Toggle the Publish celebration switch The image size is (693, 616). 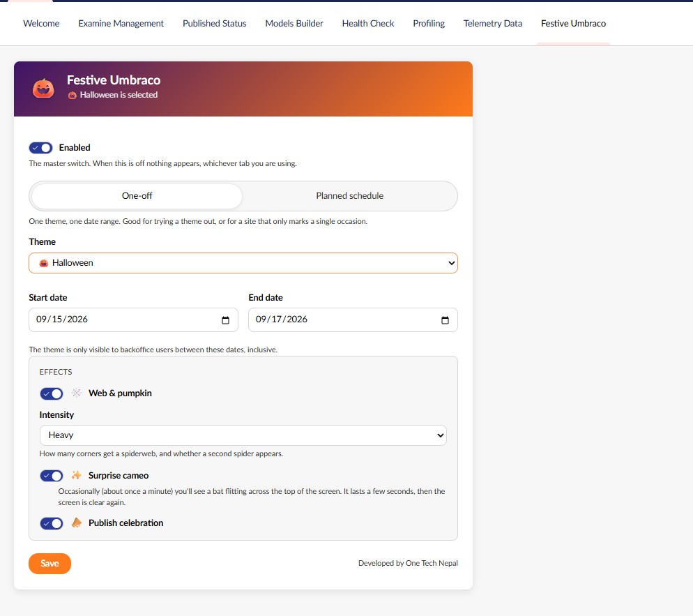click(52, 524)
